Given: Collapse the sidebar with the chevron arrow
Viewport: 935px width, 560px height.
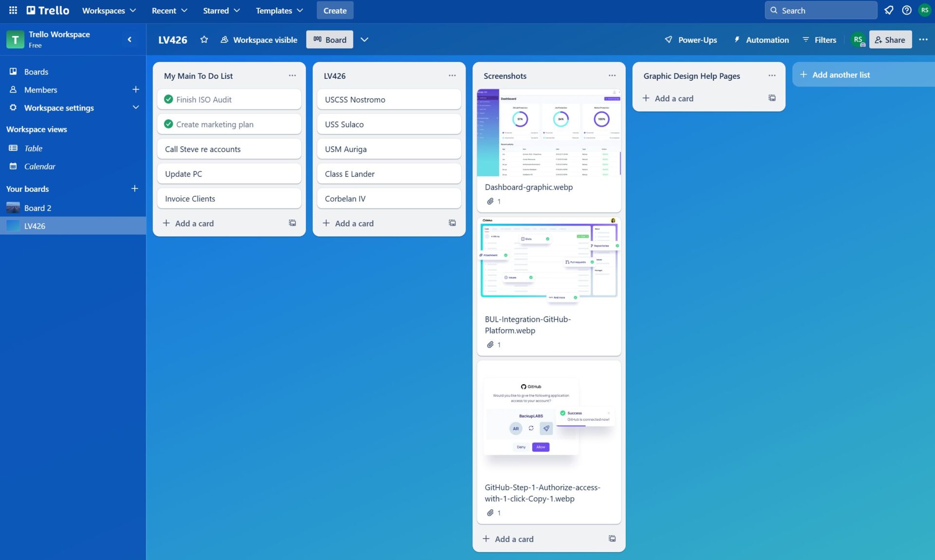Looking at the screenshot, I should click(x=130, y=39).
